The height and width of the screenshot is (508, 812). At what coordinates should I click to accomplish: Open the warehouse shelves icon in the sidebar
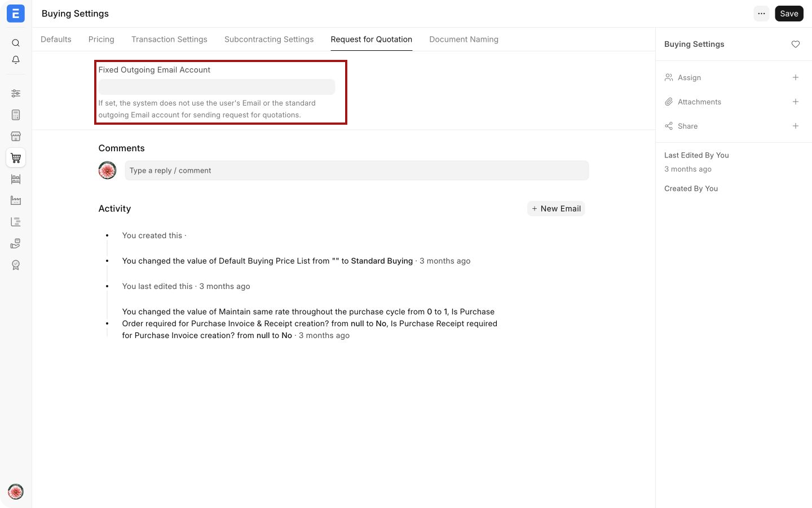[16, 179]
